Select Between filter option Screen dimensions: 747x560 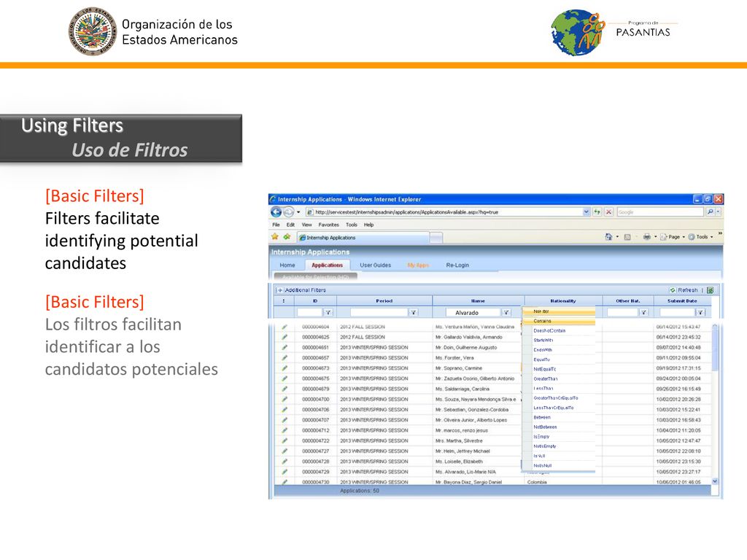point(559,417)
